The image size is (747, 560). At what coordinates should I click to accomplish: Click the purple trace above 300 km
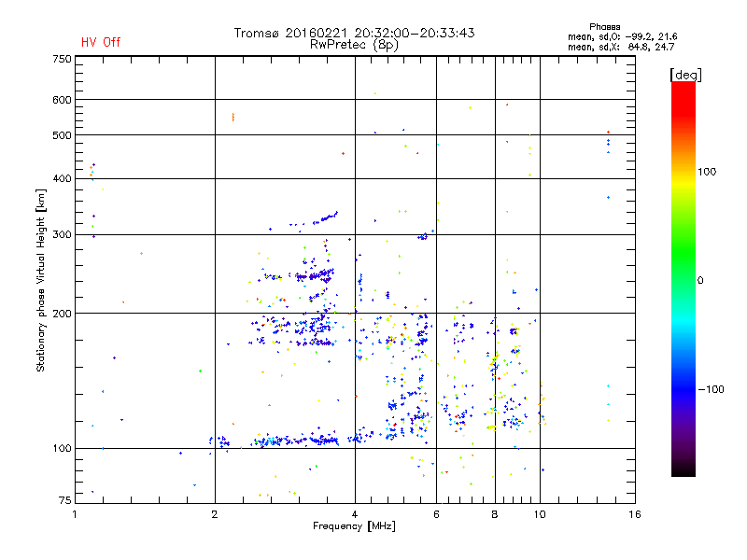tap(315, 221)
